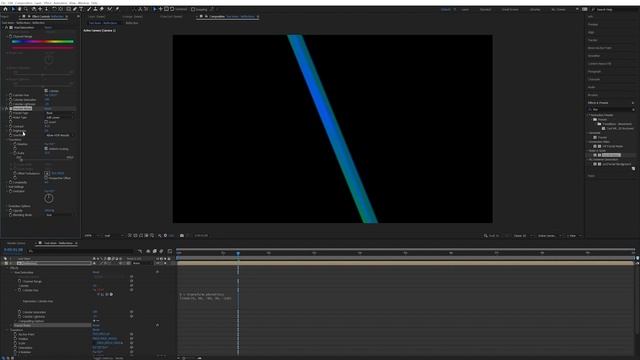Click the Evolution Opacity stopwatch

point(10,211)
